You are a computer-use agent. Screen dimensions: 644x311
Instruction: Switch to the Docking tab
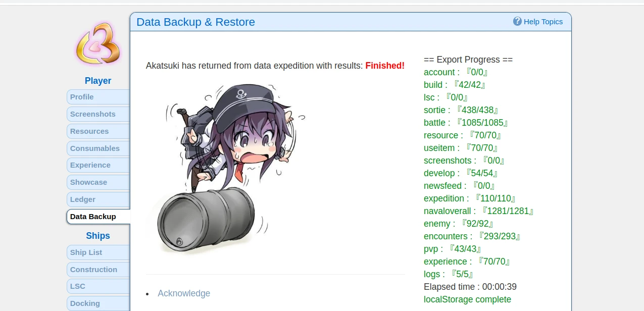tap(98, 303)
